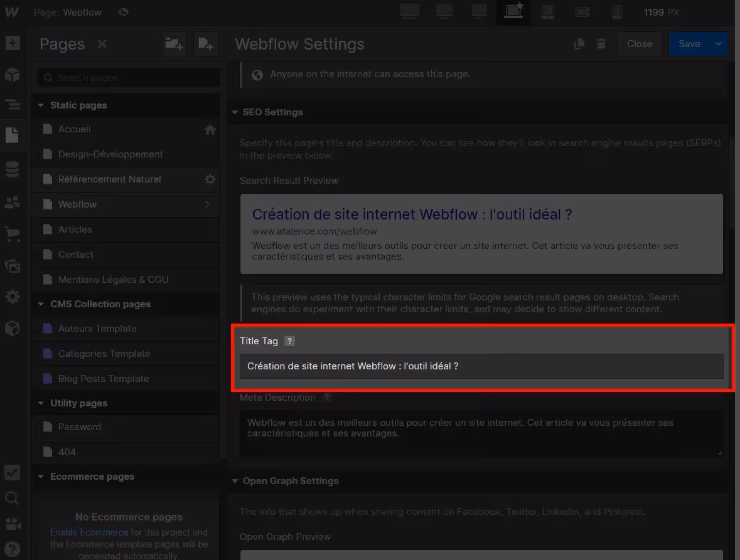Toggle preview mode eye icon
The image size is (740, 560).
pos(123,13)
